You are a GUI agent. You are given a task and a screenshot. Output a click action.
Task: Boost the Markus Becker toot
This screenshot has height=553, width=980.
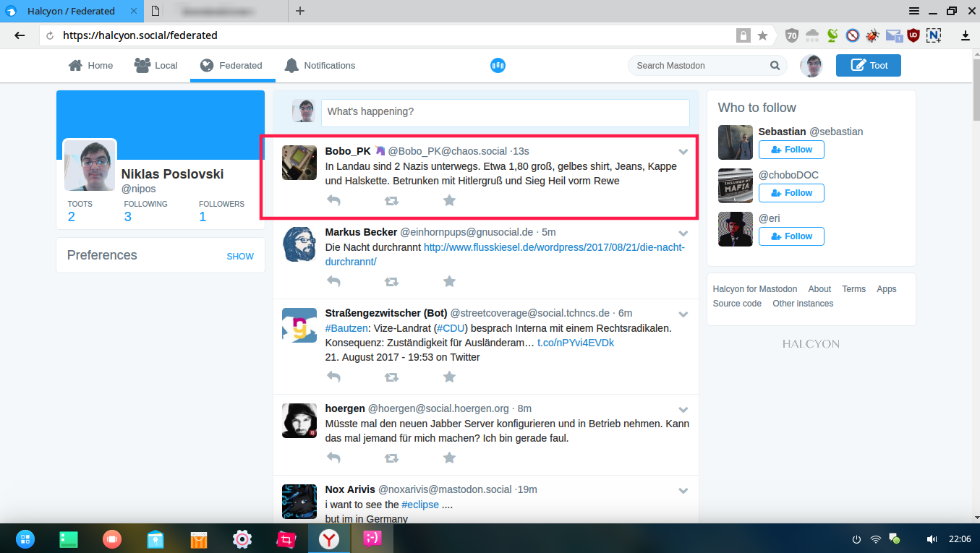pos(391,281)
